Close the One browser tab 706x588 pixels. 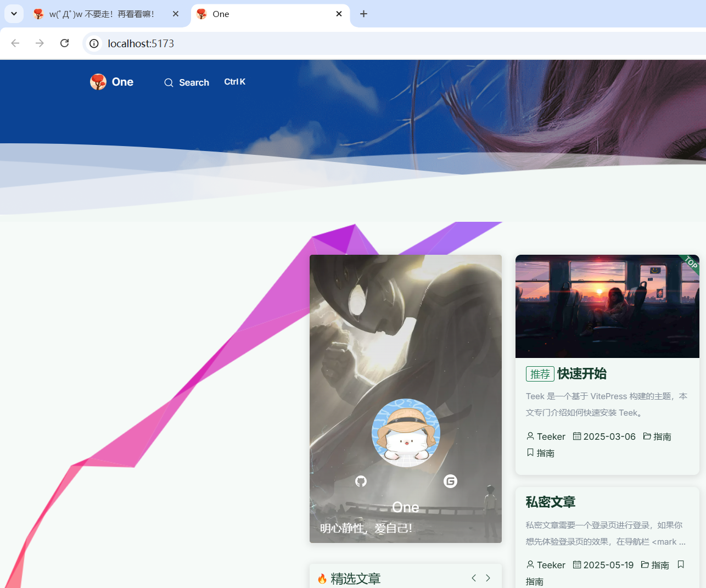(339, 14)
